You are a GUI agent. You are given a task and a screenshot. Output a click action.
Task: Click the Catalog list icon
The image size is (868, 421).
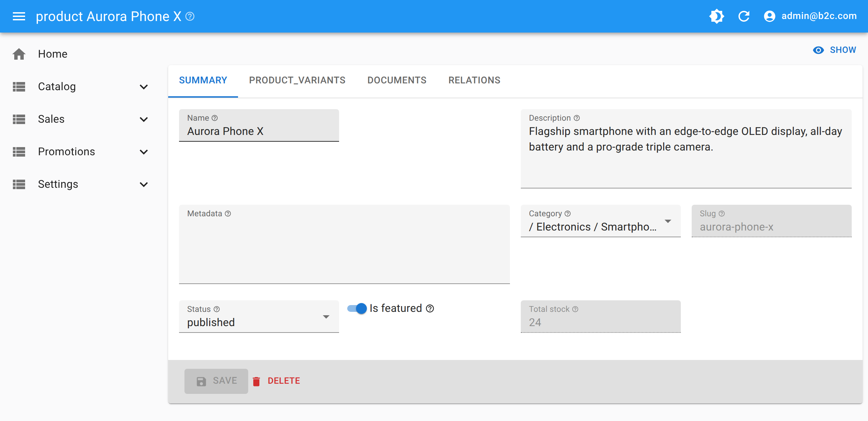tap(19, 86)
